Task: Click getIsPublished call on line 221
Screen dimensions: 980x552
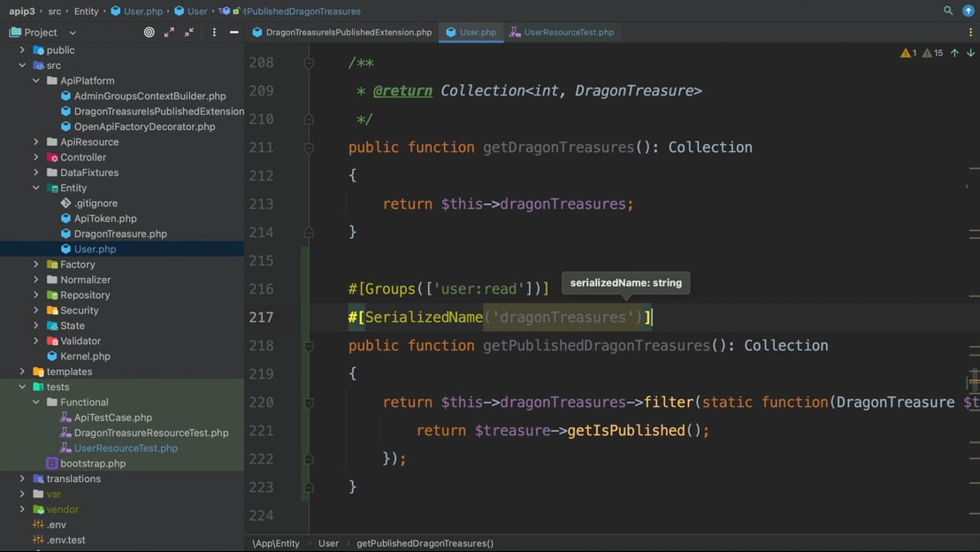Action: (x=626, y=431)
